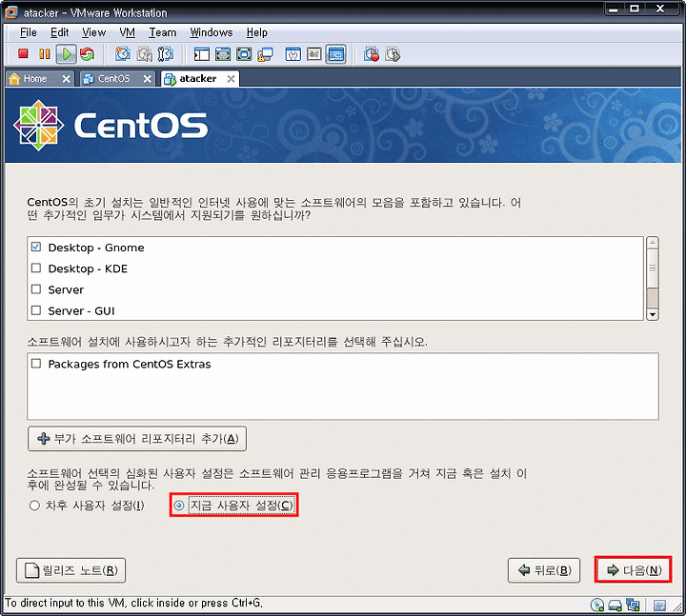This screenshot has width=686, height=616.
Task: Close the CentOS tab
Action: (148, 79)
